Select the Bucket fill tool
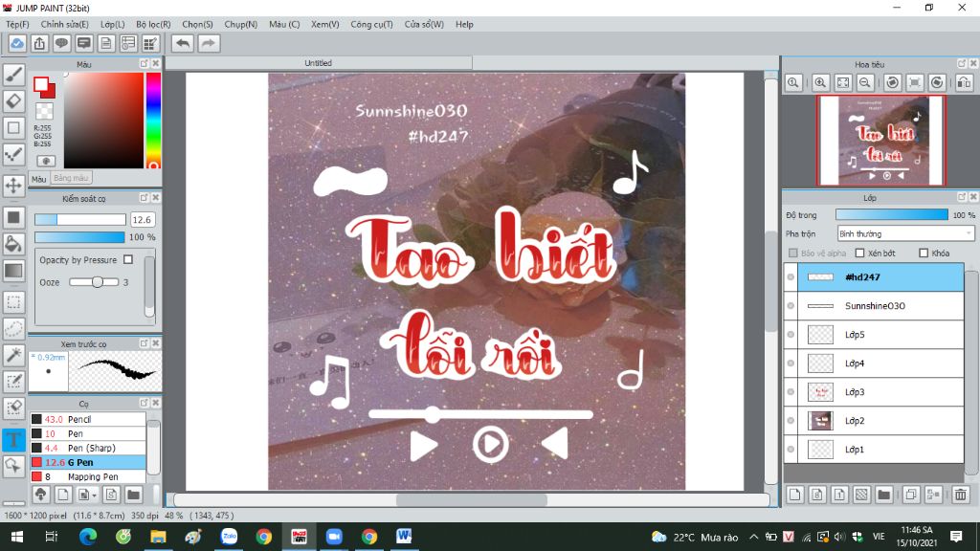Screen dimensions: 980x551 tap(13, 244)
